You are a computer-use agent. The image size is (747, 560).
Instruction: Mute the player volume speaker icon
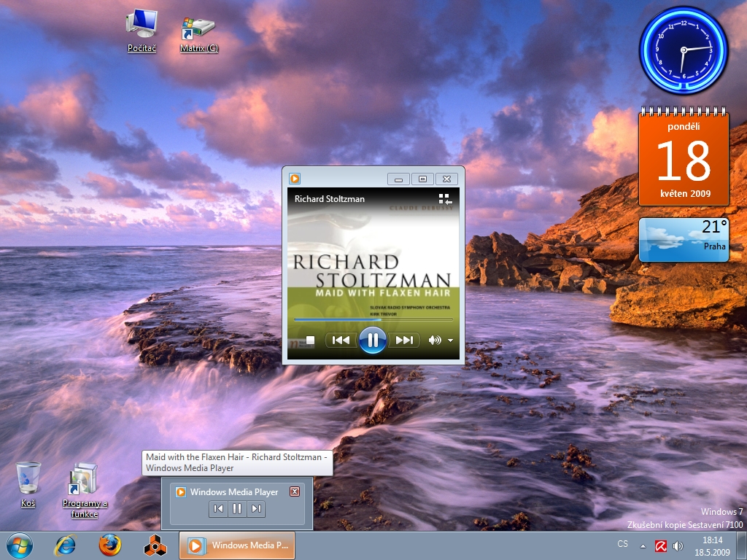click(435, 340)
